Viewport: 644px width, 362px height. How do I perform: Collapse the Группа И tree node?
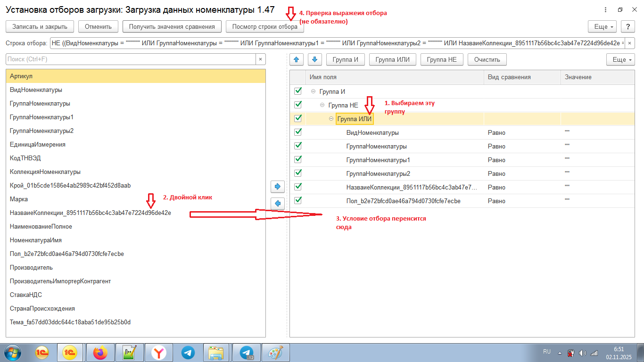click(x=314, y=91)
